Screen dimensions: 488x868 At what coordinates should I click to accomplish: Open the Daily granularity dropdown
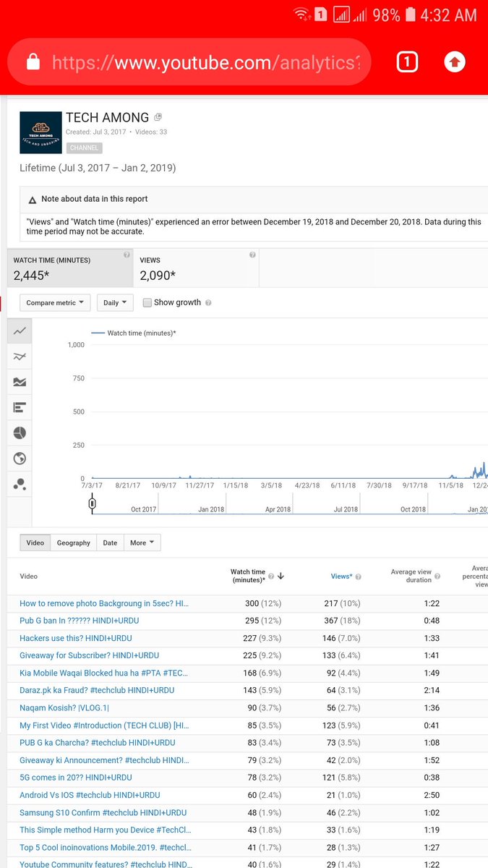tap(115, 302)
